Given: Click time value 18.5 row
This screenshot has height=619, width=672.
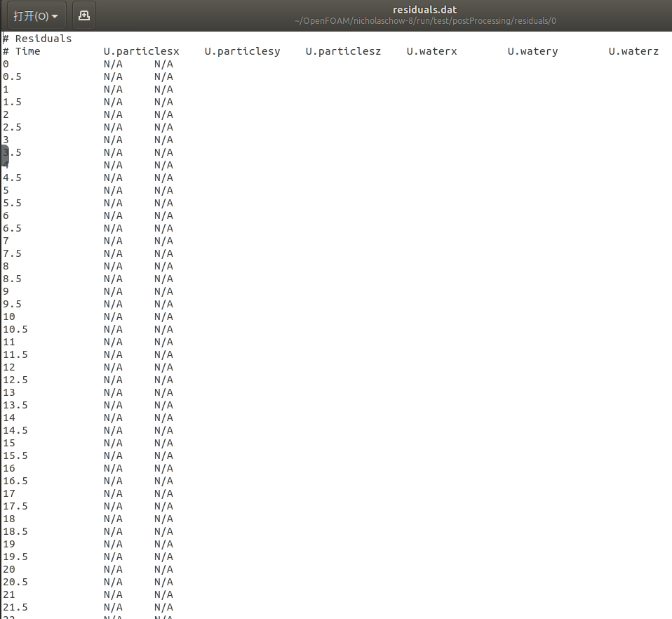Looking at the screenshot, I should (x=15, y=532).
